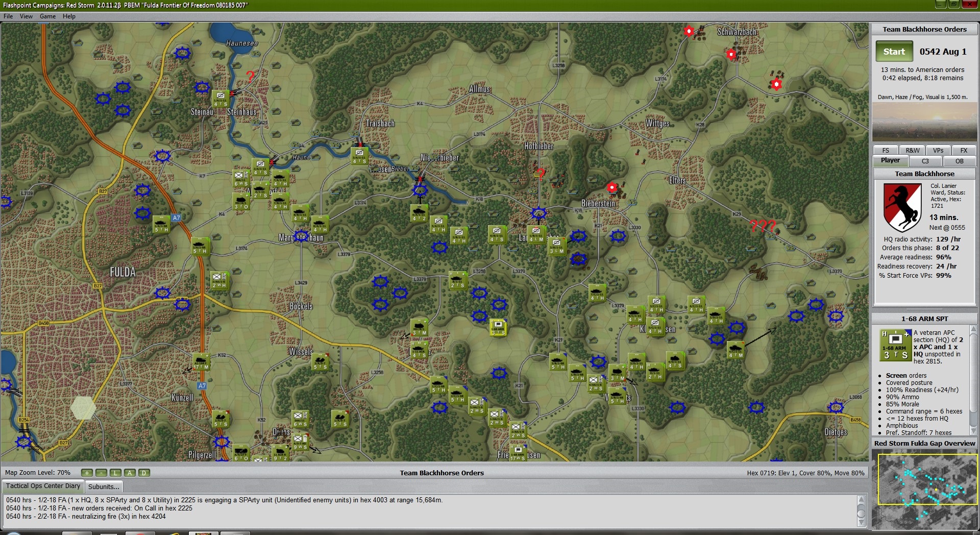
Task: Select the yellow-highlighted HQ counter on the map
Action: click(498, 327)
